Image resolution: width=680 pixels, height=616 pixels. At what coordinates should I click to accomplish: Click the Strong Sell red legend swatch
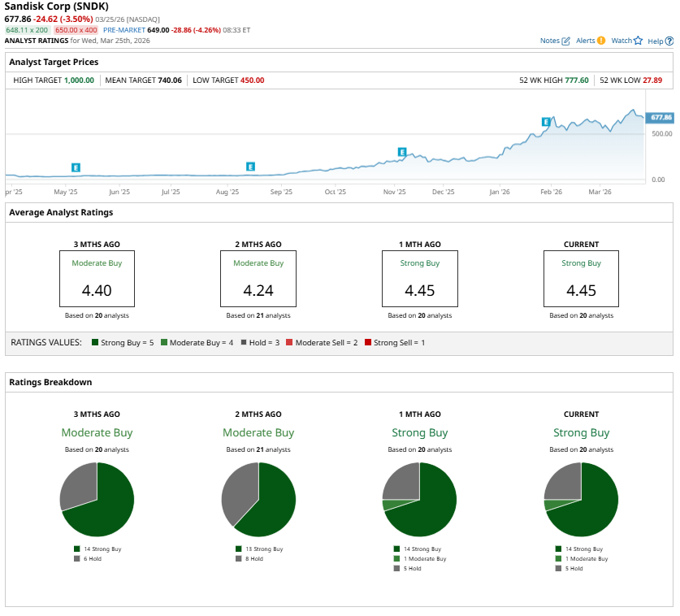[368, 342]
